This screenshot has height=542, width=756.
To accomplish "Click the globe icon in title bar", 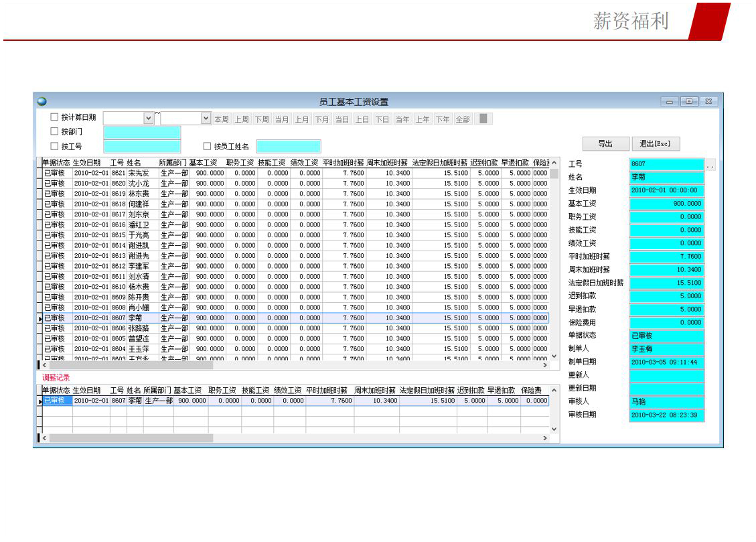I will (42, 102).
